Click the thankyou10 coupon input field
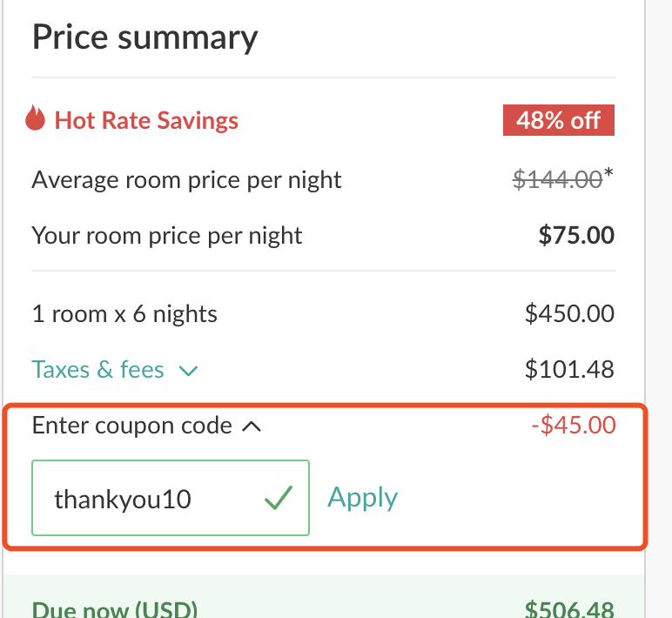 171,498
